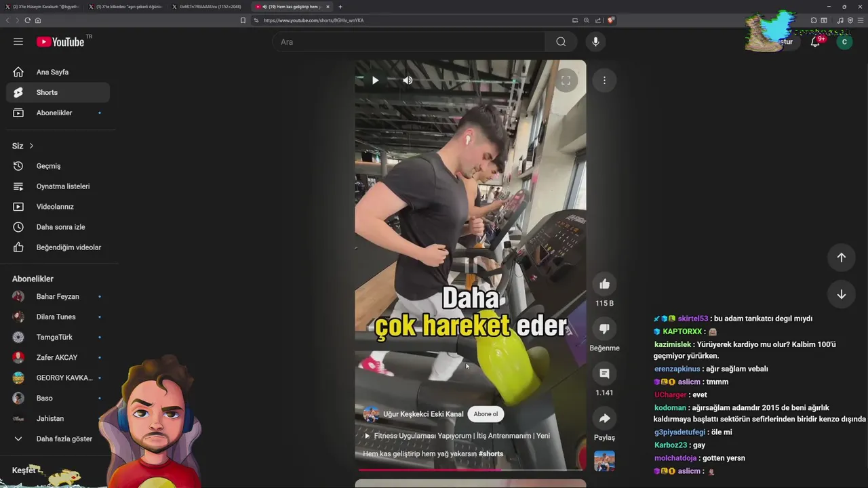Dislike the Shorts video
The image size is (868, 488).
point(604,329)
